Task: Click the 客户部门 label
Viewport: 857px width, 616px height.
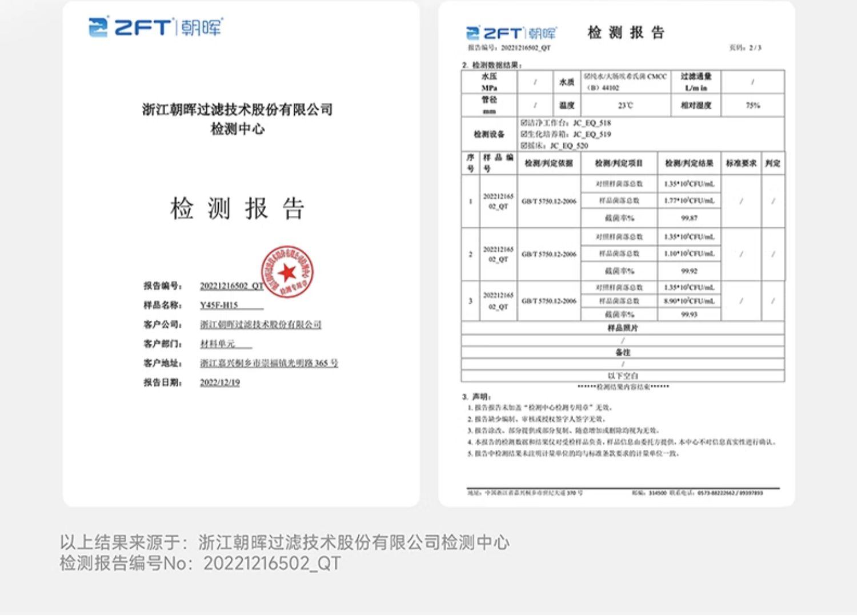Action: coord(163,344)
